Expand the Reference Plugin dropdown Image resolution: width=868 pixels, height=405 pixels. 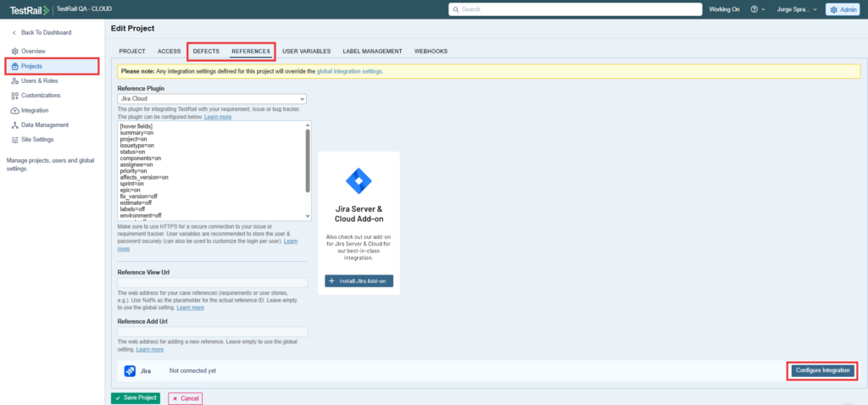211,98
